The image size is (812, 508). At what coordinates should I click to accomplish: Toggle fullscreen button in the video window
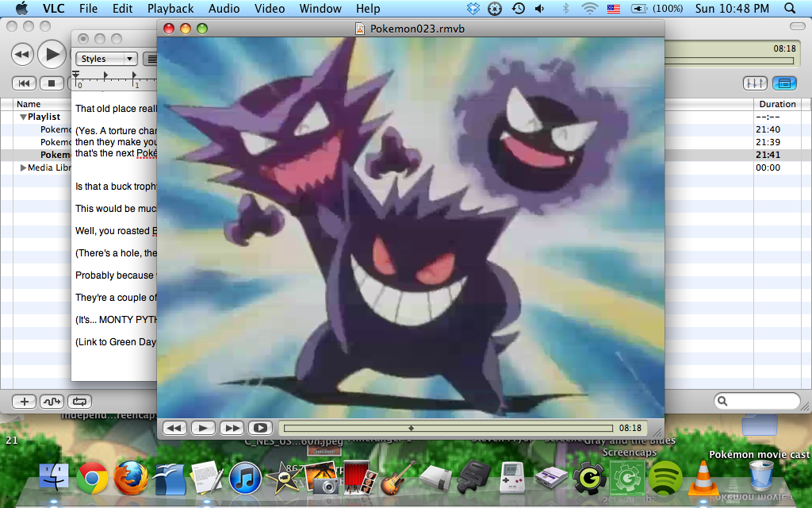coord(260,428)
